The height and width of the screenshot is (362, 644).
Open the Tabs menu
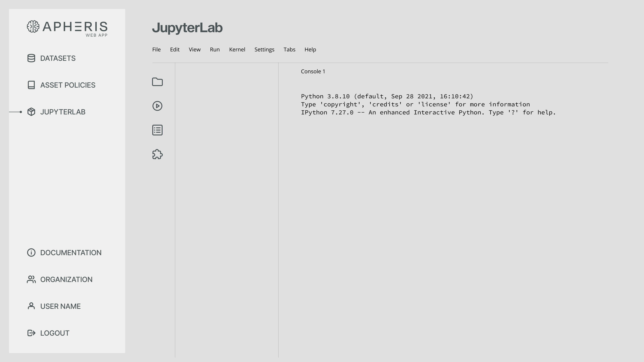coord(289,49)
